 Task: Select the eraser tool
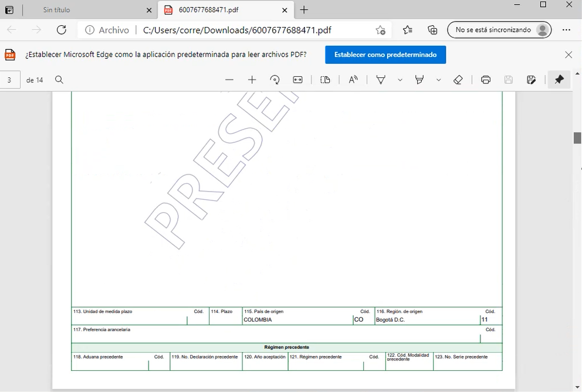(458, 80)
